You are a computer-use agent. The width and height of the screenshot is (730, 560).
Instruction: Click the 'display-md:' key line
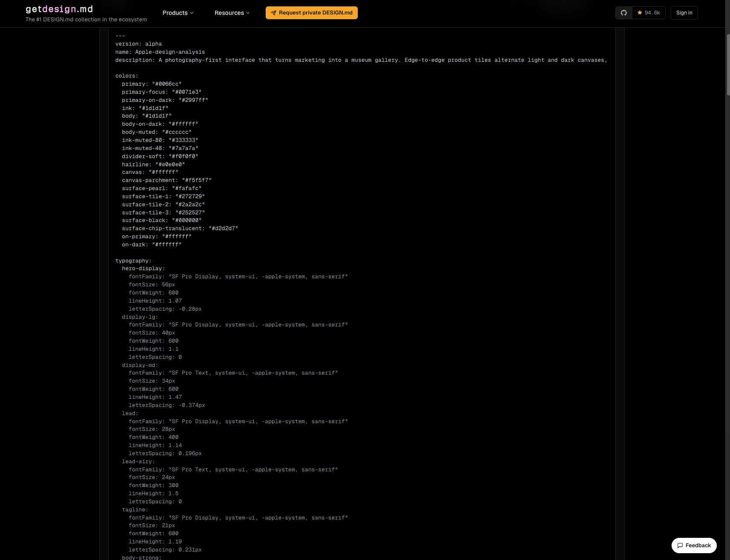coord(140,365)
